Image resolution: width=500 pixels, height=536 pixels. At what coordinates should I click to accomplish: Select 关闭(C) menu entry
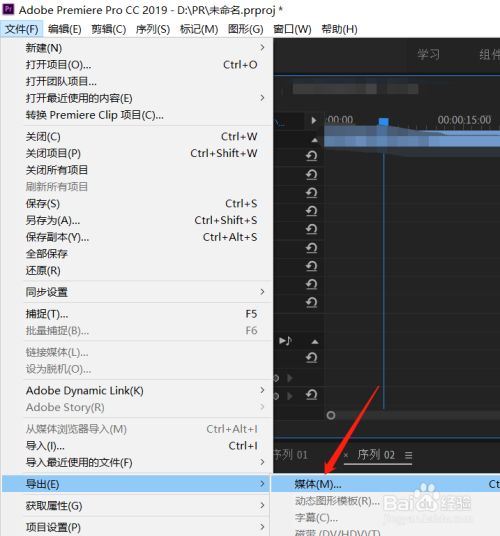[x=137, y=137]
